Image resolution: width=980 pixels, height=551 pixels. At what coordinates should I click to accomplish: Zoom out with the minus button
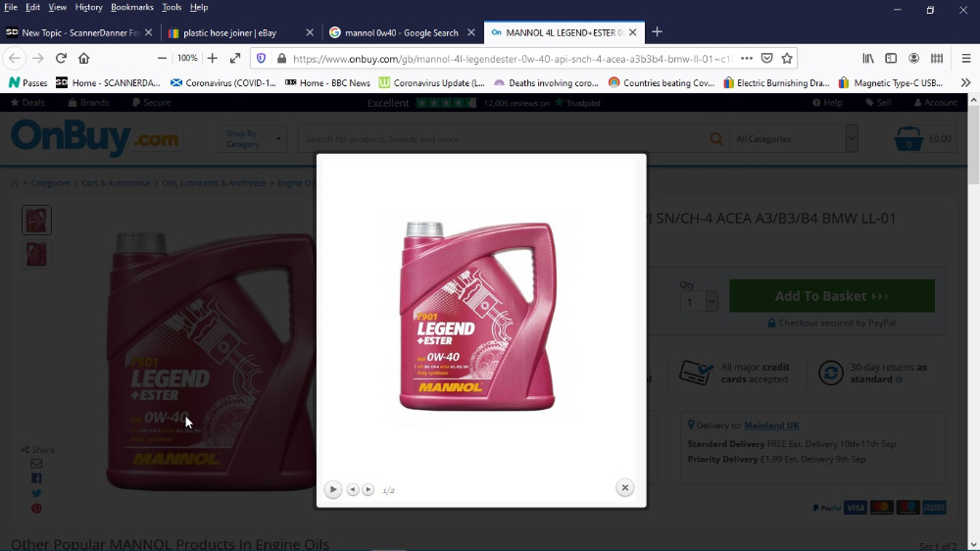click(162, 58)
